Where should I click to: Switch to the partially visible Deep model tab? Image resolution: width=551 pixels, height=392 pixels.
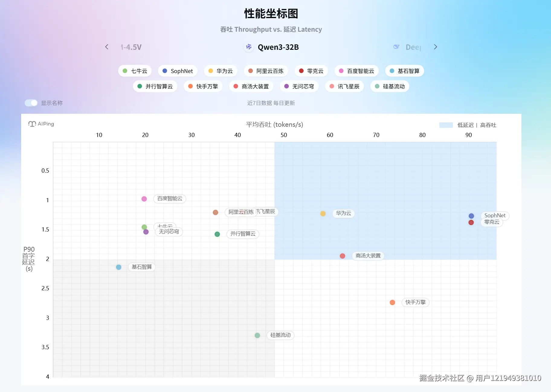click(407, 47)
